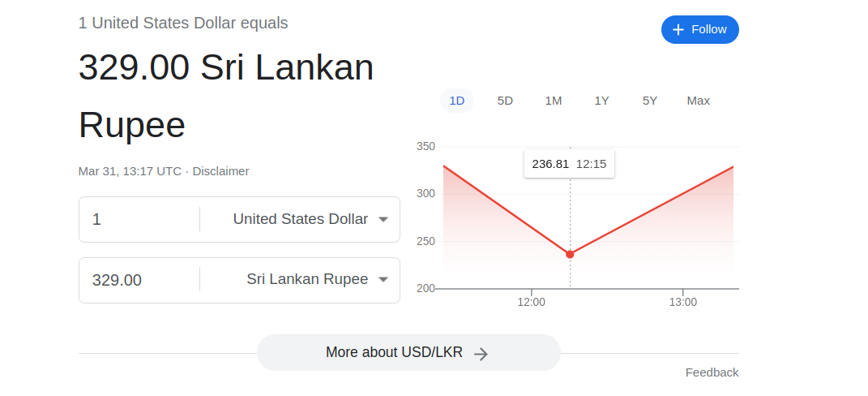The height and width of the screenshot is (396, 868).
Task: Open the Disclaimer link
Action: [x=221, y=171]
